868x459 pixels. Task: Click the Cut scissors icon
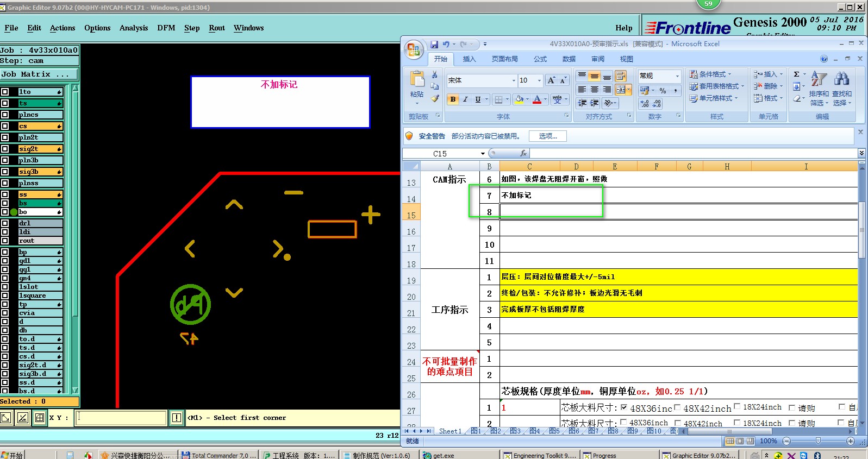click(x=434, y=74)
